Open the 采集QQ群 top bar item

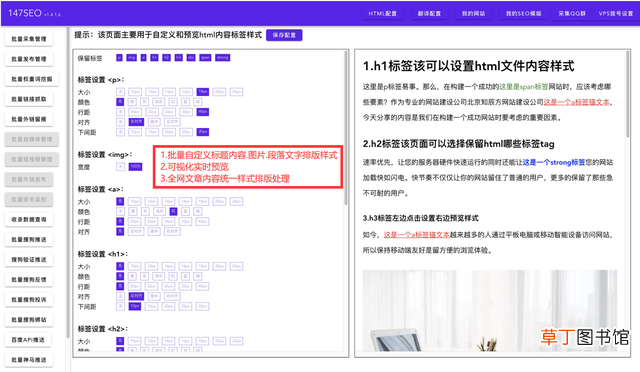pyautogui.click(x=572, y=13)
